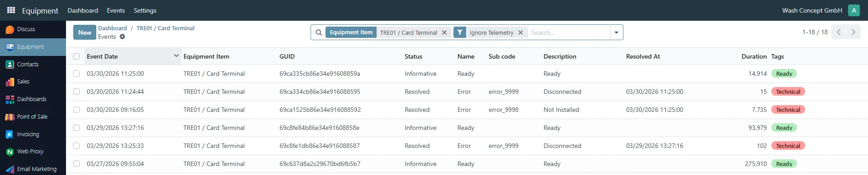Image resolution: width=868 pixels, height=175 pixels.
Task: Click GUID 69c637d8a2c29670bd6fb5b7
Action: coord(320,164)
